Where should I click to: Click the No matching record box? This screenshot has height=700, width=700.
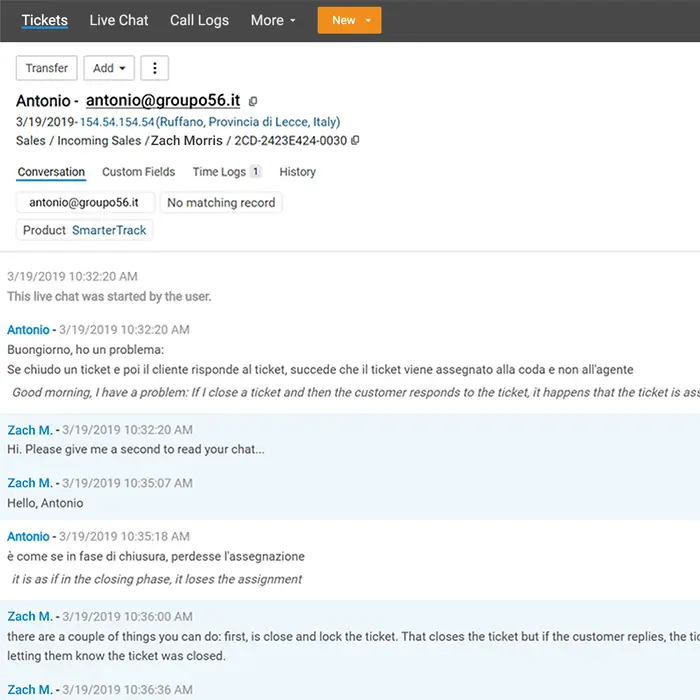coord(221,203)
